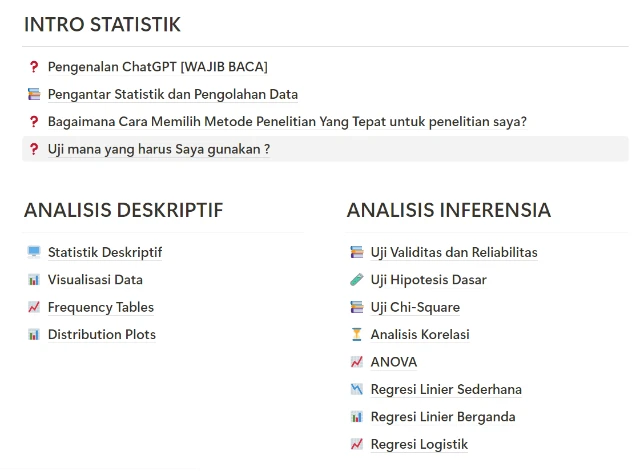Screen dimensions: 640x471
Task: Open the Regresi Linier Berganda page
Action: [442, 417]
